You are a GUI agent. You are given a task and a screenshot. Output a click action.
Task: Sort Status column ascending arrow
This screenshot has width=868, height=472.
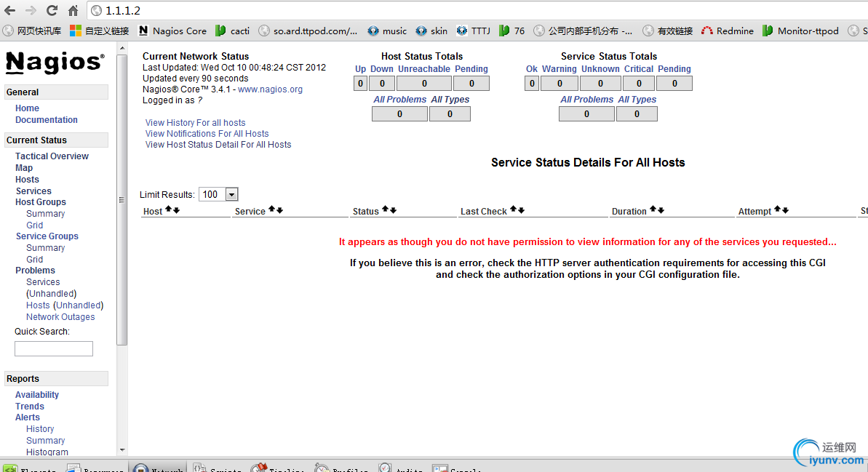click(386, 209)
